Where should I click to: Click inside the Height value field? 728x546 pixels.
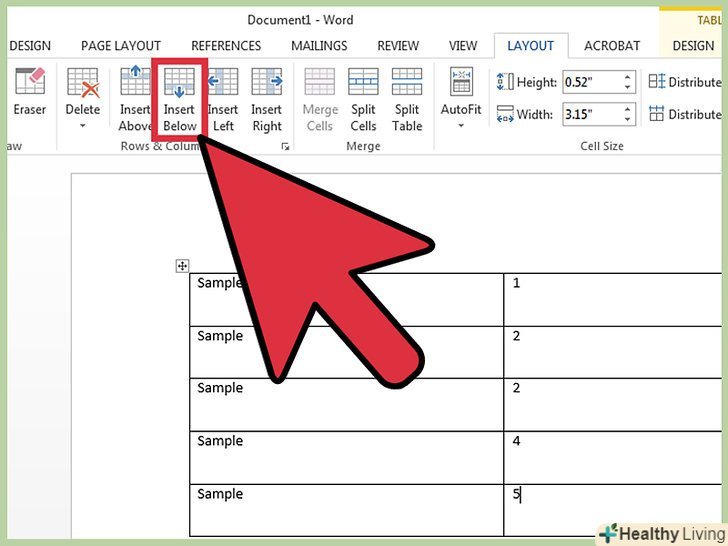pyautogui.click(x=590, y=83)
